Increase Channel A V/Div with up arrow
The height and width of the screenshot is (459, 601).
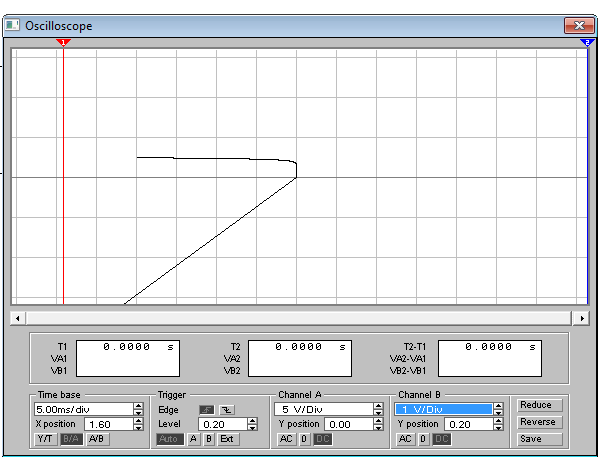pyautogui.click(x=378, y=406)
